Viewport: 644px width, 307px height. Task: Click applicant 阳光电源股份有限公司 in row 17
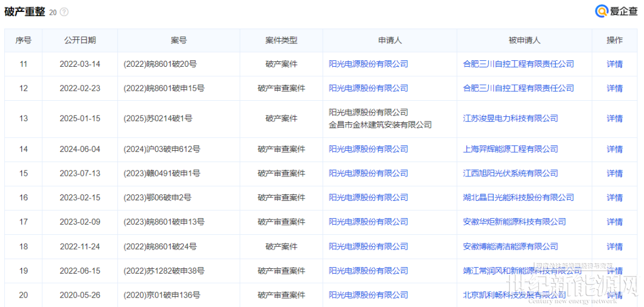369,222
